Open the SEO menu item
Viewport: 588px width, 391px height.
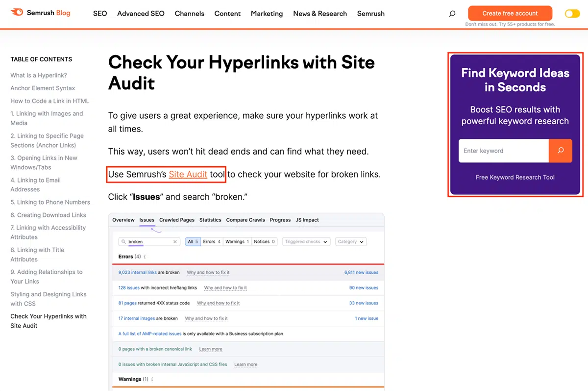pyautogui.click(x=100, y=14)
